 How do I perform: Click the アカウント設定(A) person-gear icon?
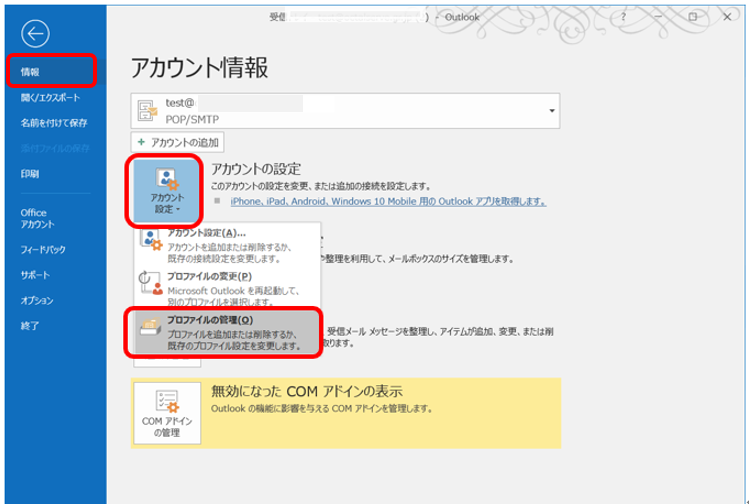click(x=151, y=240)
